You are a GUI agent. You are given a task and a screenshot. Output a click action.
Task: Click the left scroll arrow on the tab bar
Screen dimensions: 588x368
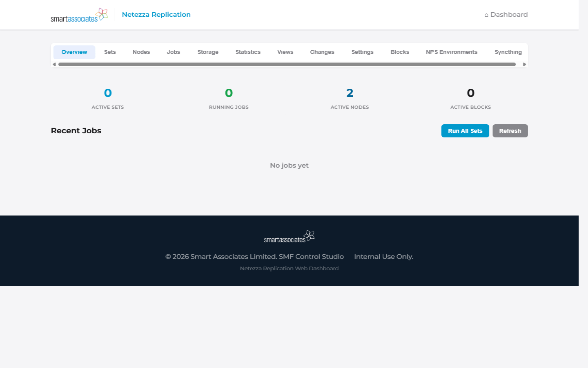tap(54, 64)
